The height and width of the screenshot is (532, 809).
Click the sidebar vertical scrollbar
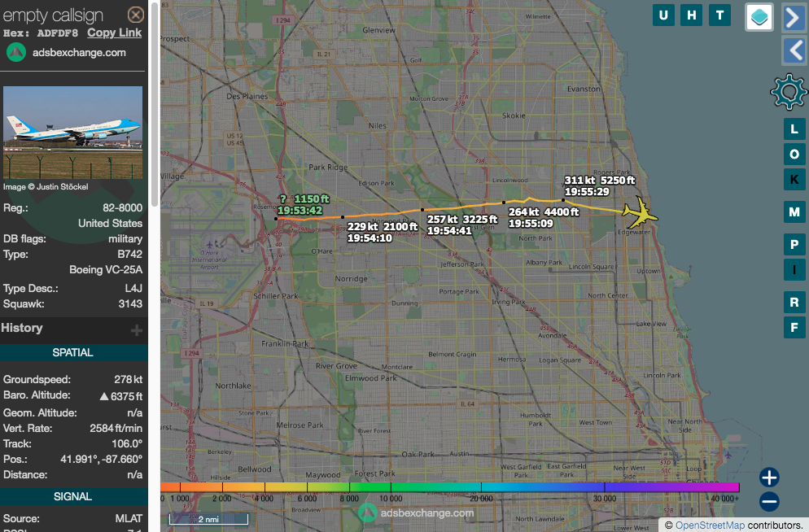click(x=154, y=103)
